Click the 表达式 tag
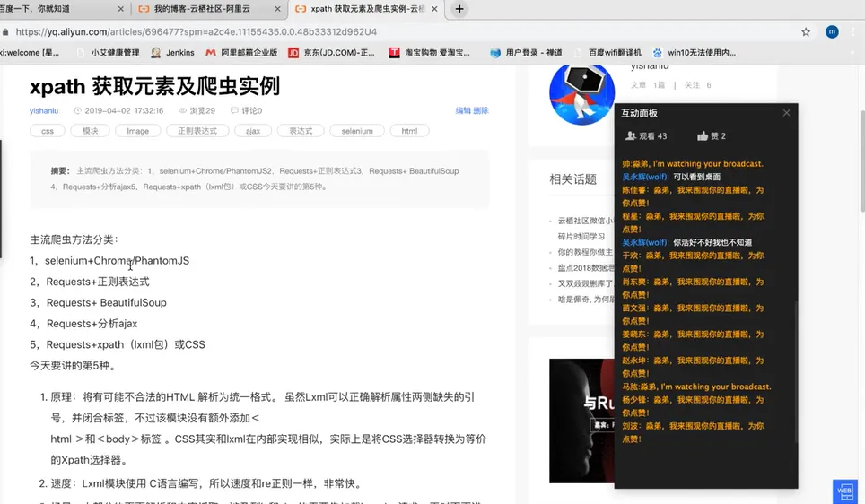 click(x=301, y=131)
